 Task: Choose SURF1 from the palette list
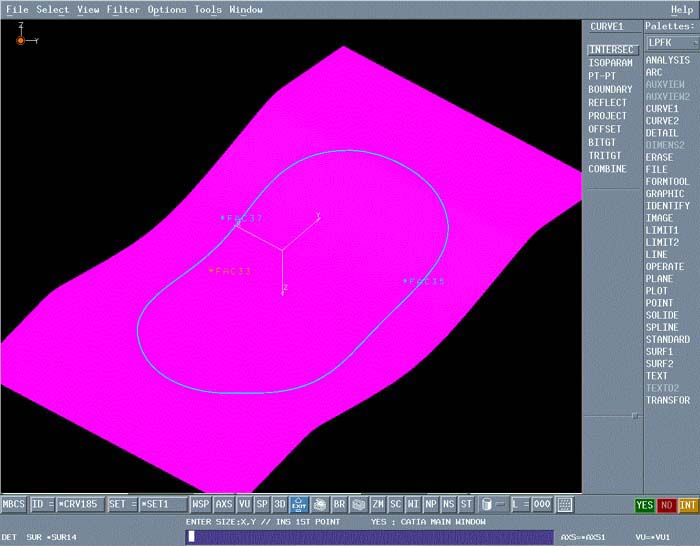659,352
